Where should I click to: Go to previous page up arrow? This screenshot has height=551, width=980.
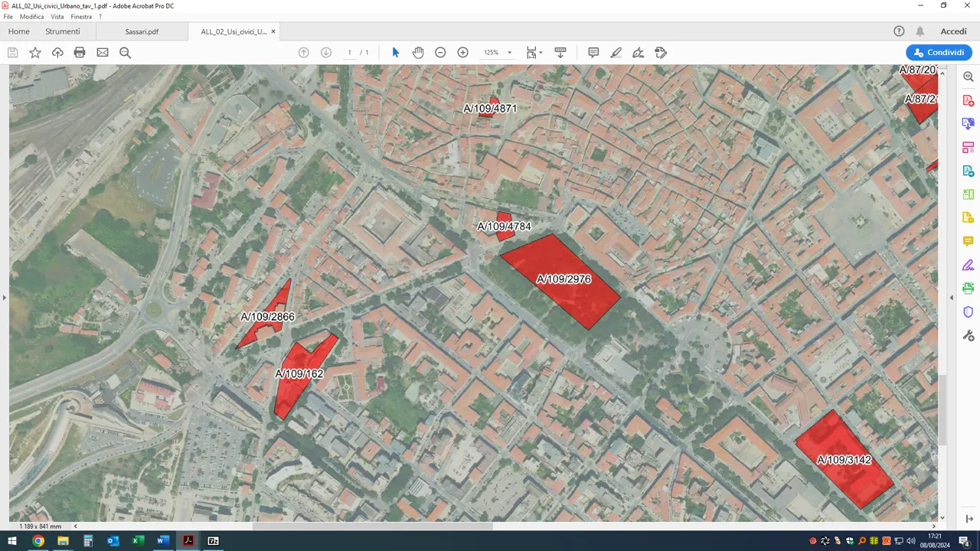click(x=304, y=53)
